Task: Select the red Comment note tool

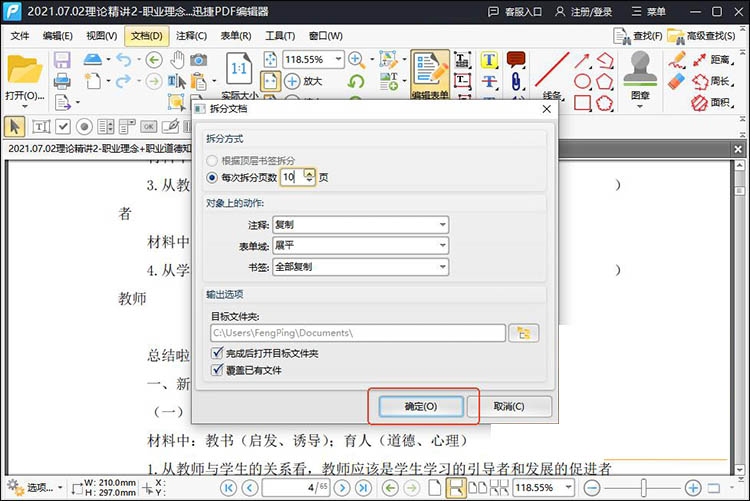Action: tap(516, 60)
